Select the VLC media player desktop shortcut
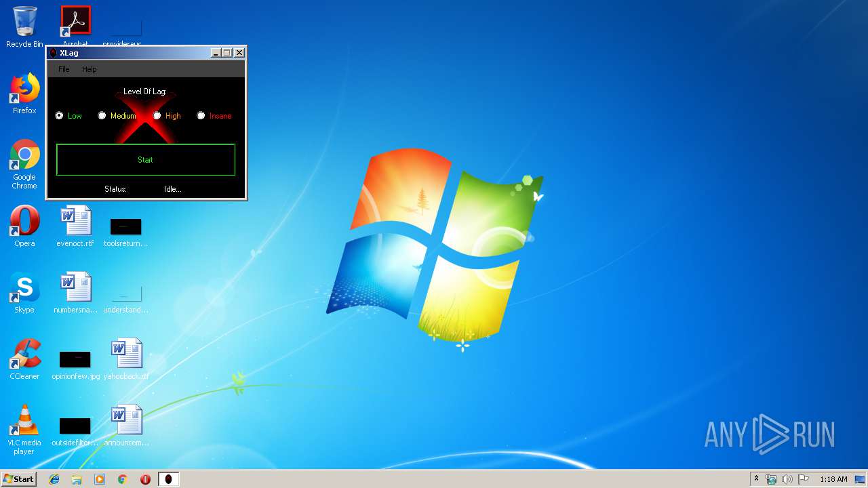 [24, 430]
